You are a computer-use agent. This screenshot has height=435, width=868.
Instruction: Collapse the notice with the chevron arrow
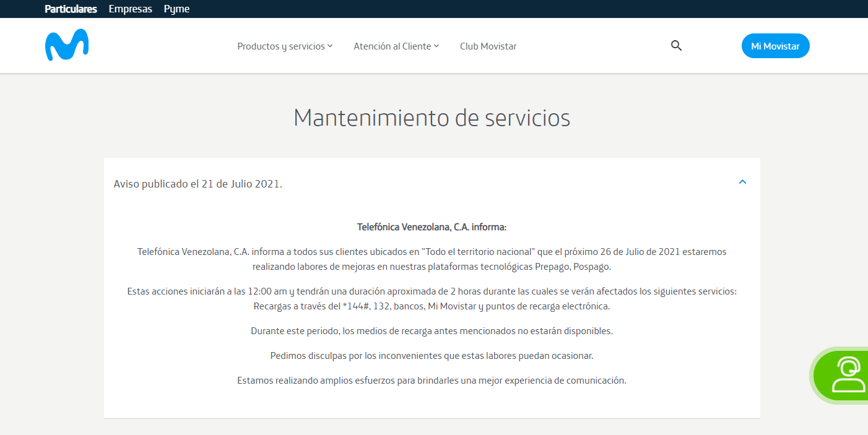pos(743,182)
